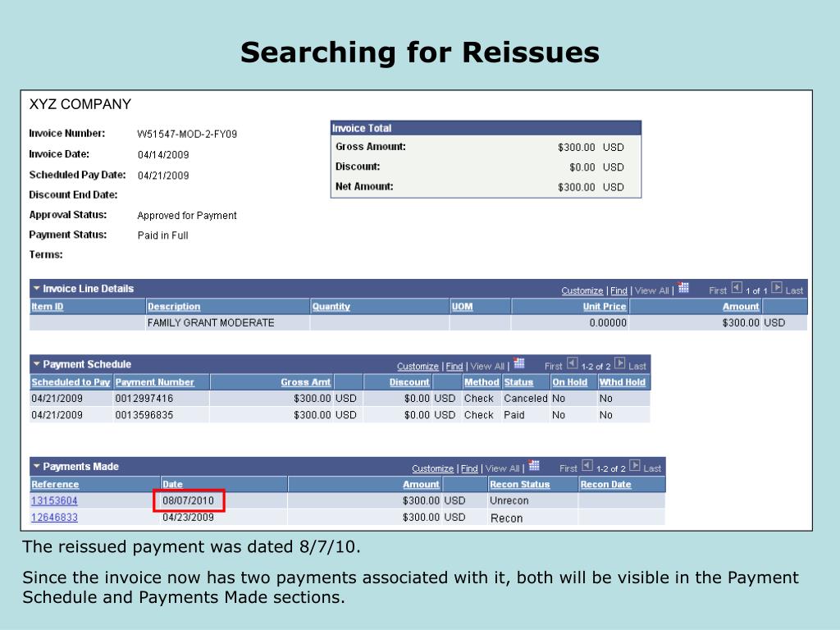Sort by Payment Number column header
This screenshot has height=630, width=840.
154,382
